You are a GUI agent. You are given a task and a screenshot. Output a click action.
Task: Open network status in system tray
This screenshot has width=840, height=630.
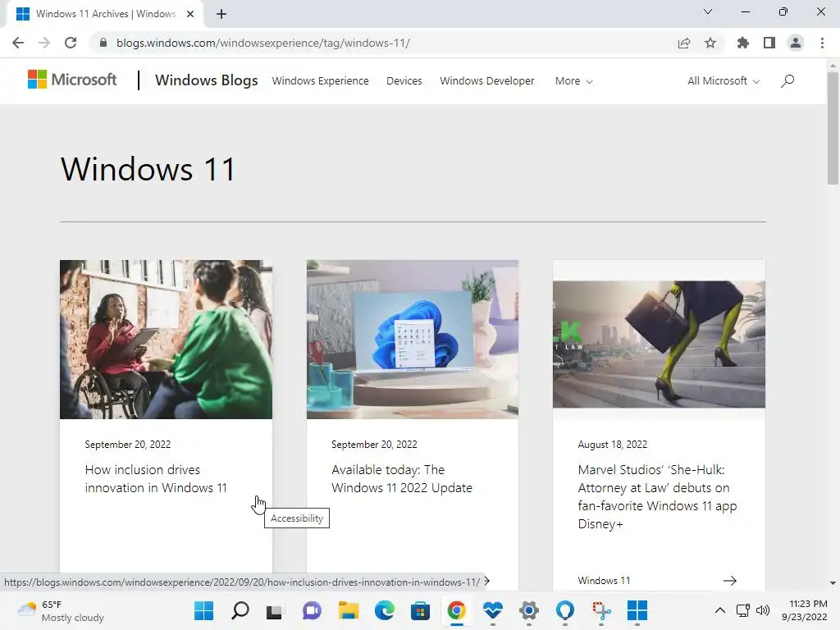point(742,610)
